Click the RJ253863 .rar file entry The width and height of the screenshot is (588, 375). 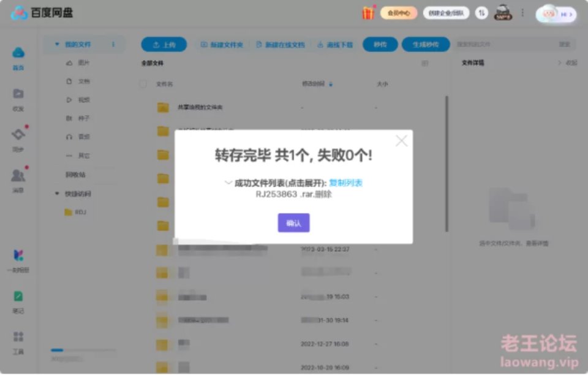(293, 194)
